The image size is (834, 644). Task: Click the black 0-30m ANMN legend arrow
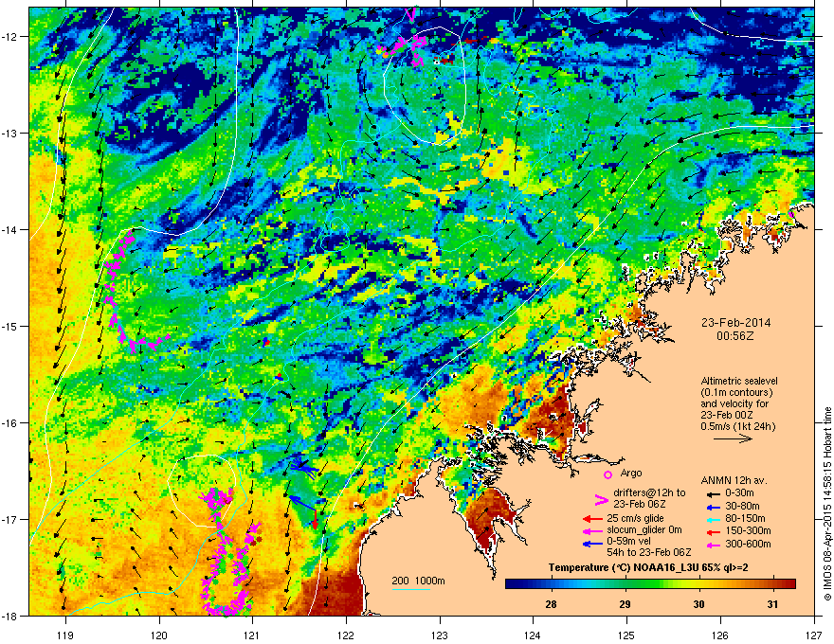(x=714, y=493)
